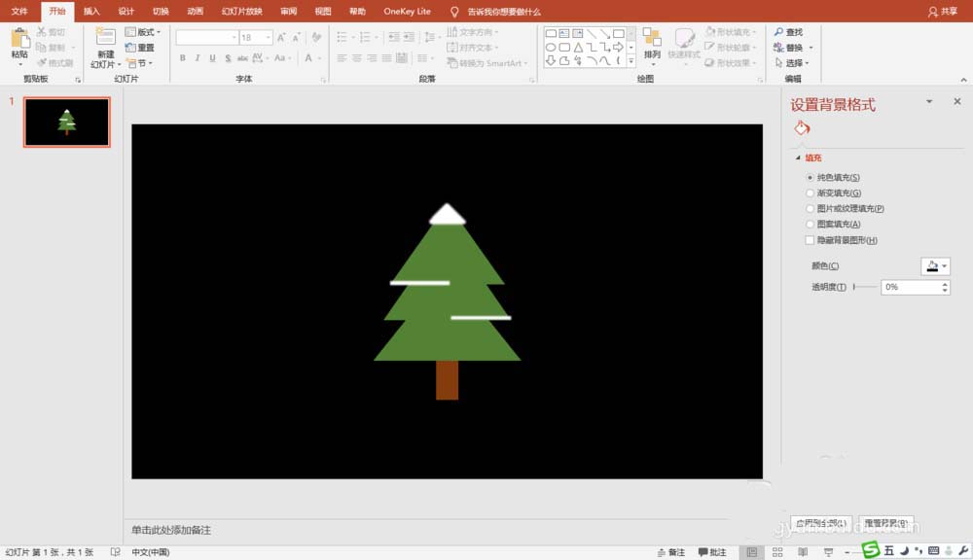Apply text shadow effect
Screen dimensions: 973x560
click(228, 57)
